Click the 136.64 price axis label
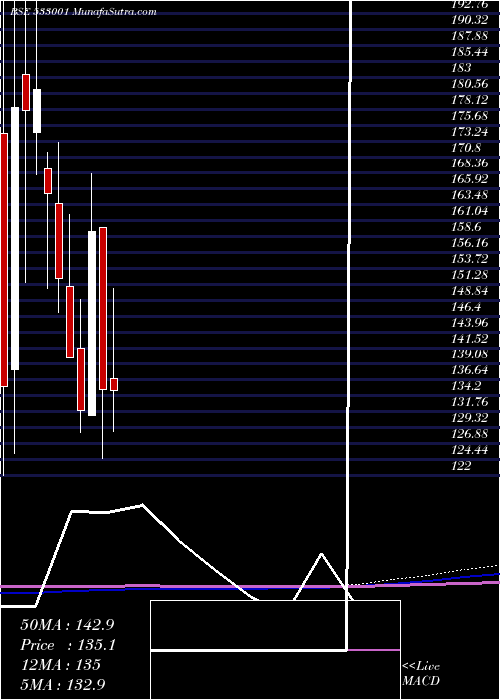The height and width of the screenshot is (700, 500). tap(470, 370)
